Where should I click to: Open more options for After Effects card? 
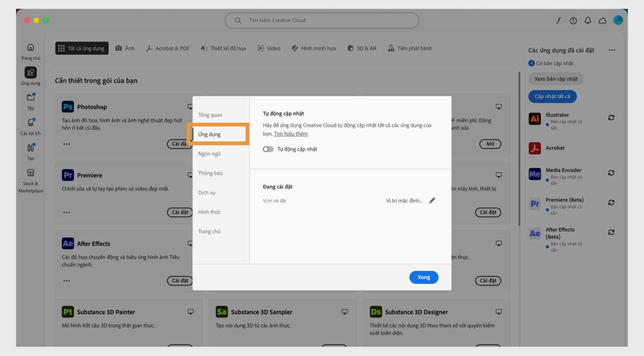tap(67, 281)
